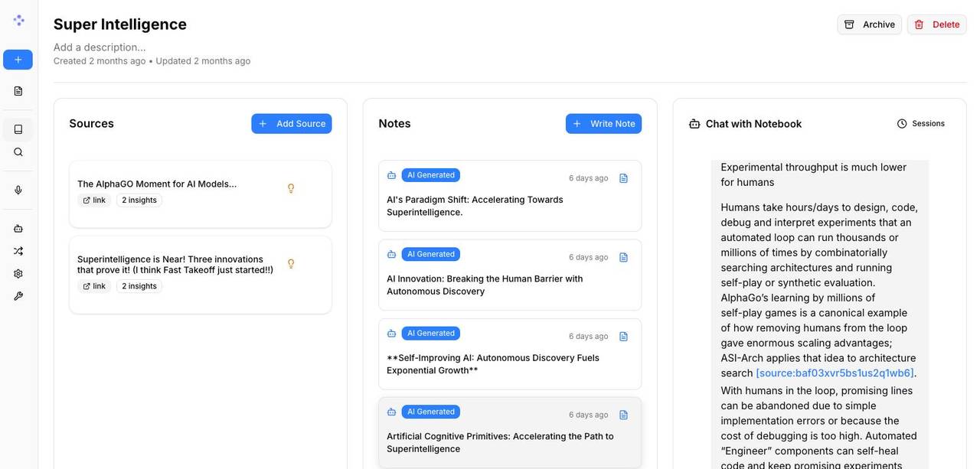
Task: Click the Add Source button
Action: 291,124
